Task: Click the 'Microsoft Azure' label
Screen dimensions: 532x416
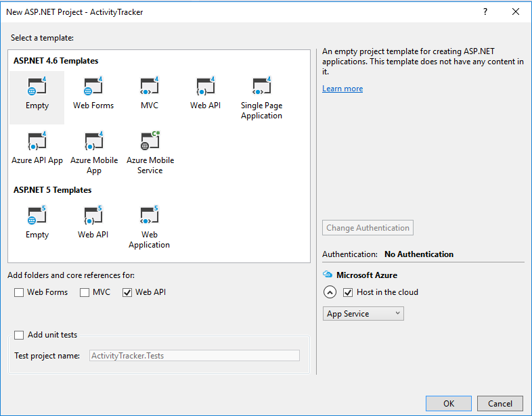Action: (367, 275)
